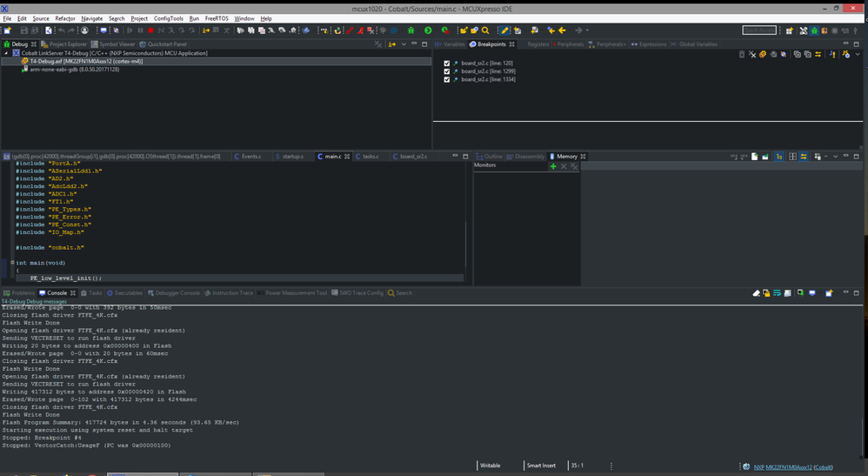Click the red Clean chain-link toolbar icon
Screen dimensions: 868x476
350,30
